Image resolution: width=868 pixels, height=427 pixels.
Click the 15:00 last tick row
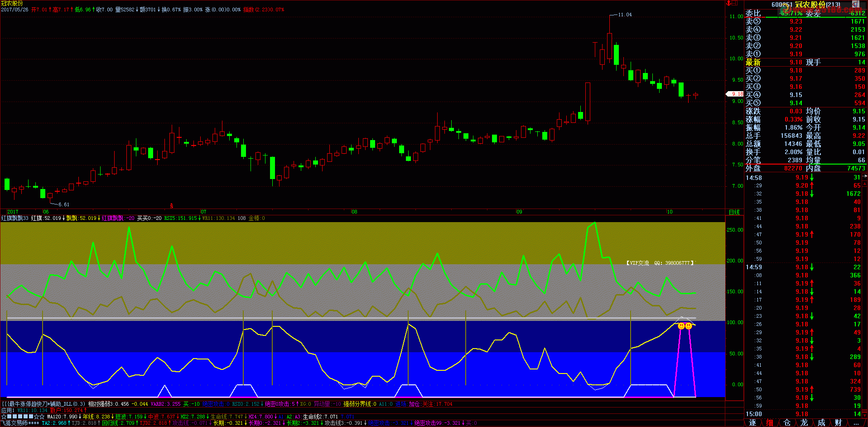(803, 414)
